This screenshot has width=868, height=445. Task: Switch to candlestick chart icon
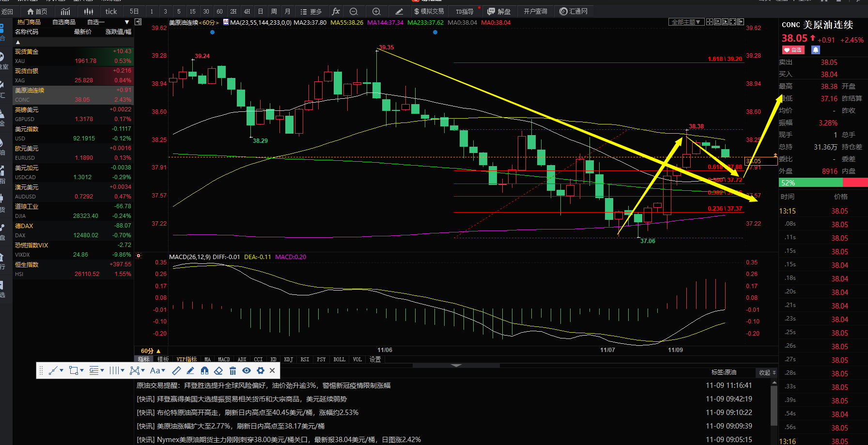click(x=88, y=11)
